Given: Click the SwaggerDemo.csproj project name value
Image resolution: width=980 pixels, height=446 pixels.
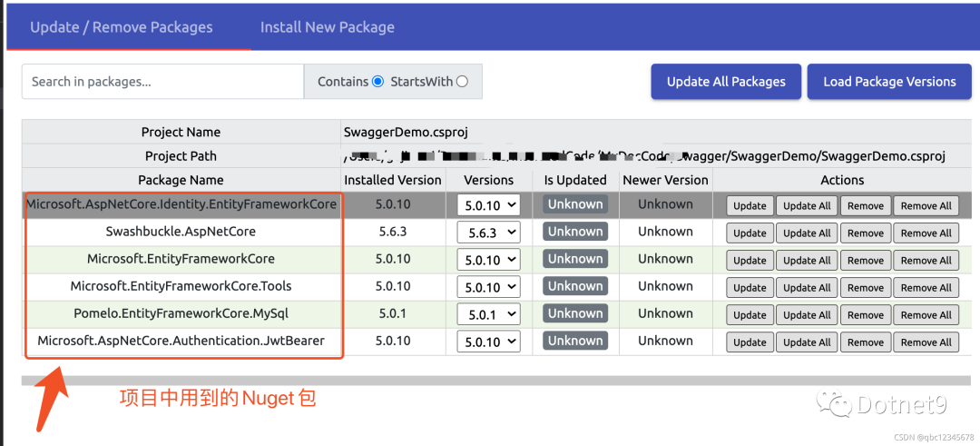Looking at the screenshot, I should point(406,132).
